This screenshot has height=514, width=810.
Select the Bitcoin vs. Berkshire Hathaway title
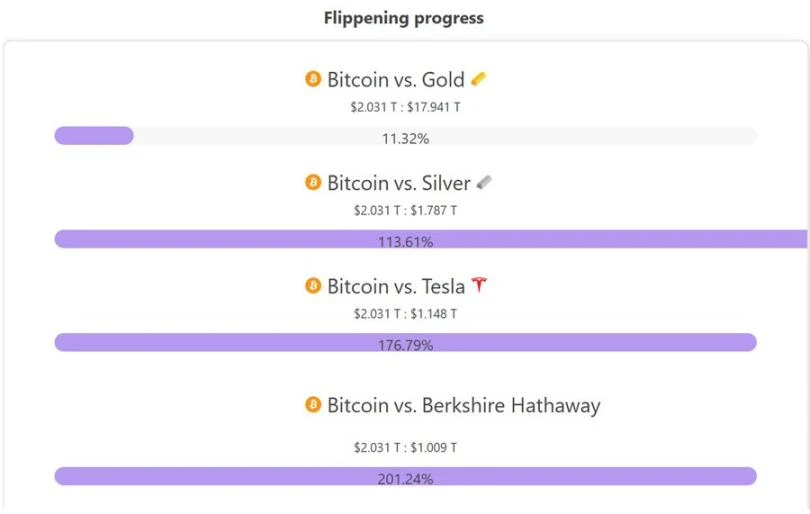click(463, 406)
